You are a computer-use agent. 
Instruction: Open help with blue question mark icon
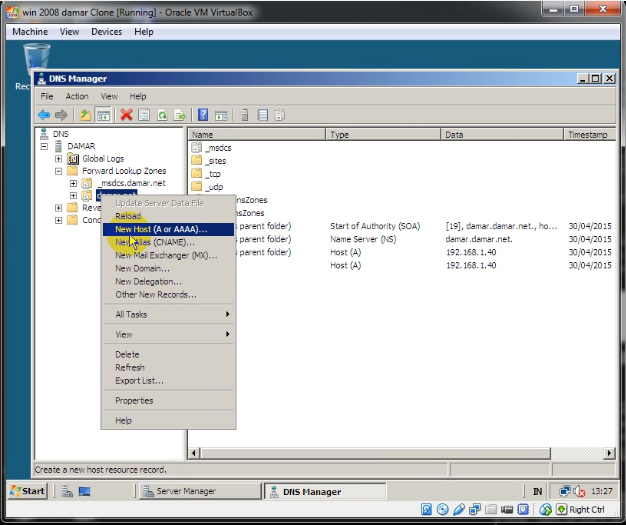[203, 115]
